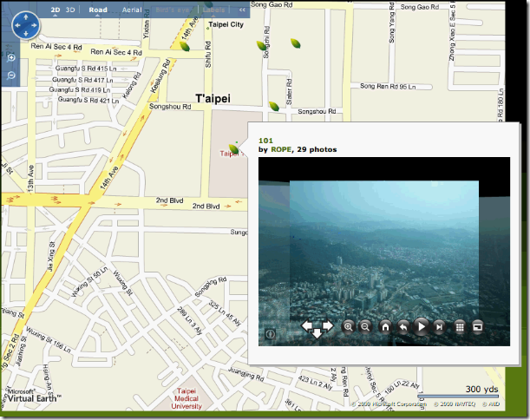Click the Microsoft Virtual Earth logo

[x=34, y=396]
